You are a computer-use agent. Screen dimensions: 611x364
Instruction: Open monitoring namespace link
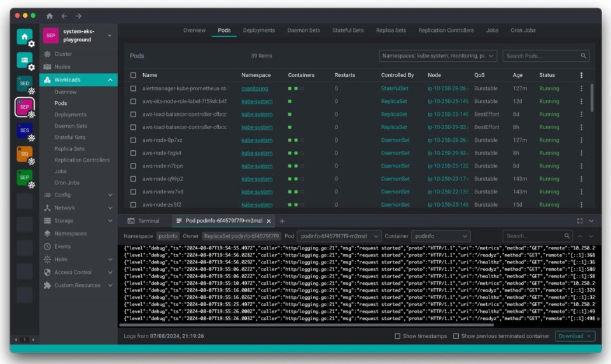(x=255, y=88)
